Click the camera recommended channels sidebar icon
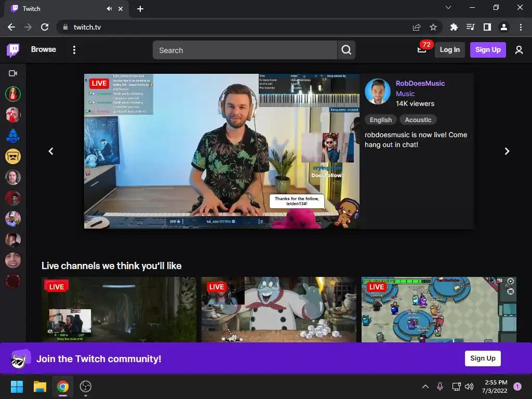The image size is (532, 399). click(13, 73)
